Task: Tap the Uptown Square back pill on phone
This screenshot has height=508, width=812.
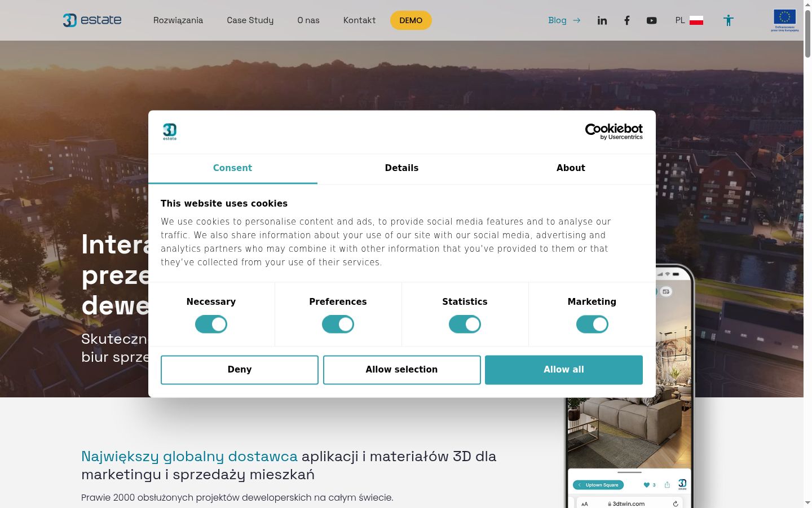Action: tap(598, 485)
